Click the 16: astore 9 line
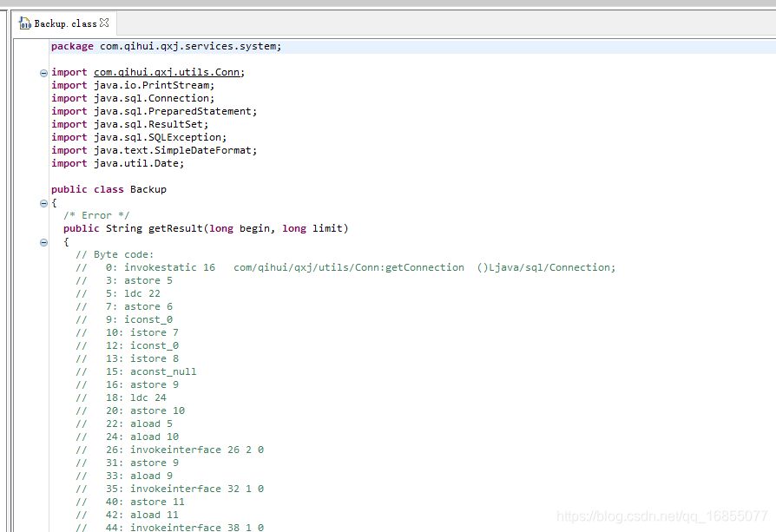This screenshot has width=776, height=532. 128,384
